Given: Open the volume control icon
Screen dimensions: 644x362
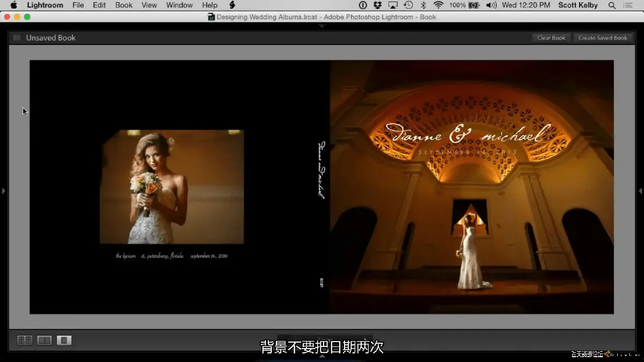Looking at the screenshot, I should (x=491, y=5).
